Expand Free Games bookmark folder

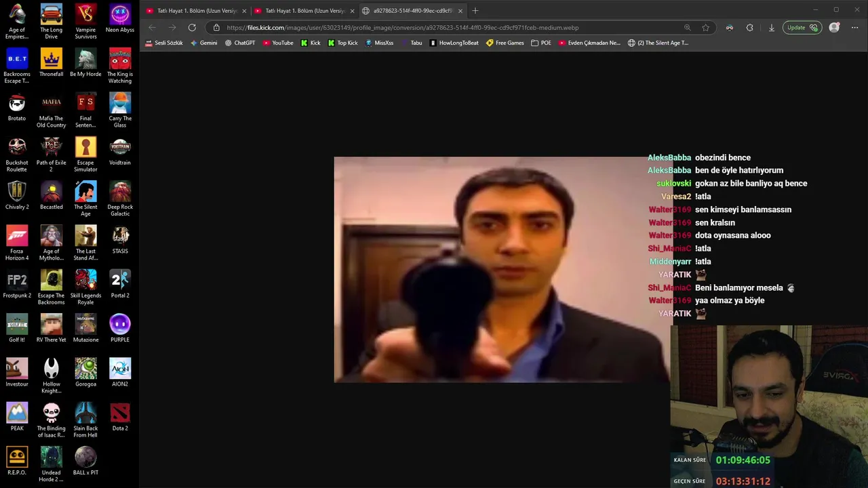pos(505,43)
